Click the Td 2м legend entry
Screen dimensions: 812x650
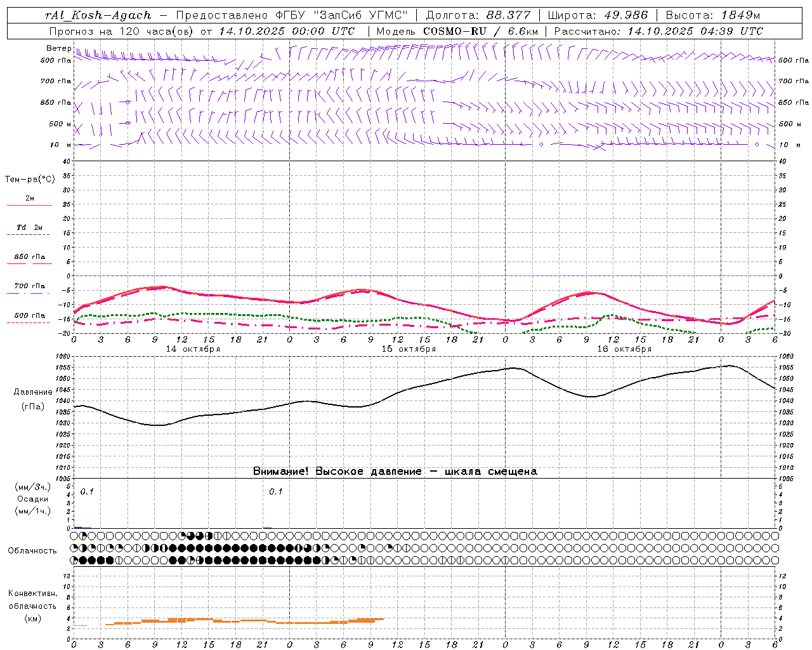click(30, 227)
